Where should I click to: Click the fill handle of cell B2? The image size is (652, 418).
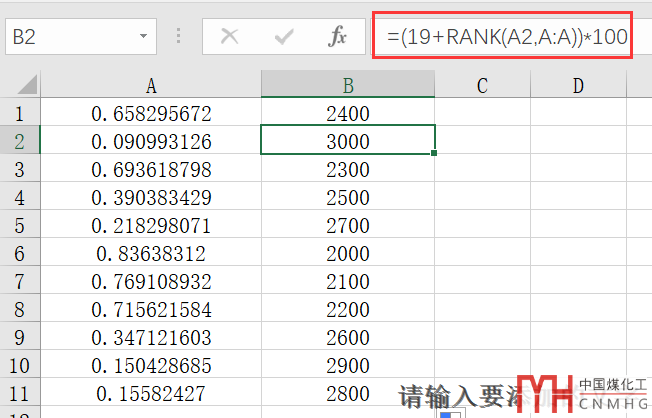434,153
